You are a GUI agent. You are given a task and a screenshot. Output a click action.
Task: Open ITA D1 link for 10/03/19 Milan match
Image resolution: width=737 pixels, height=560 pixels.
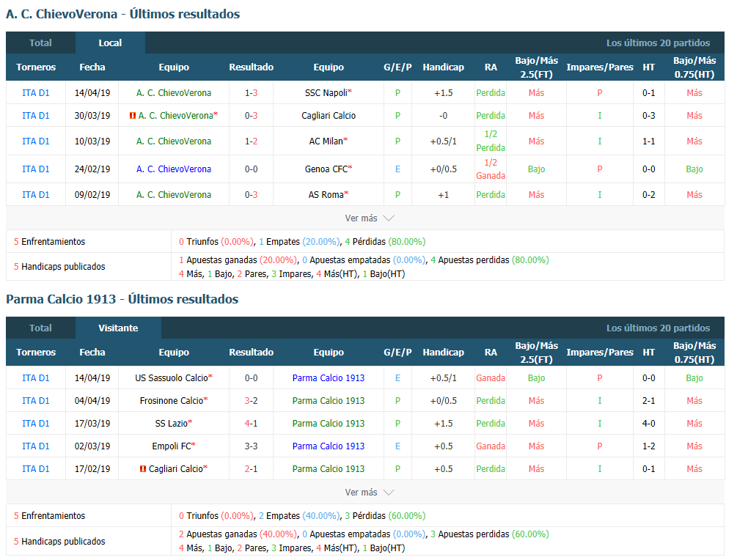36,141
